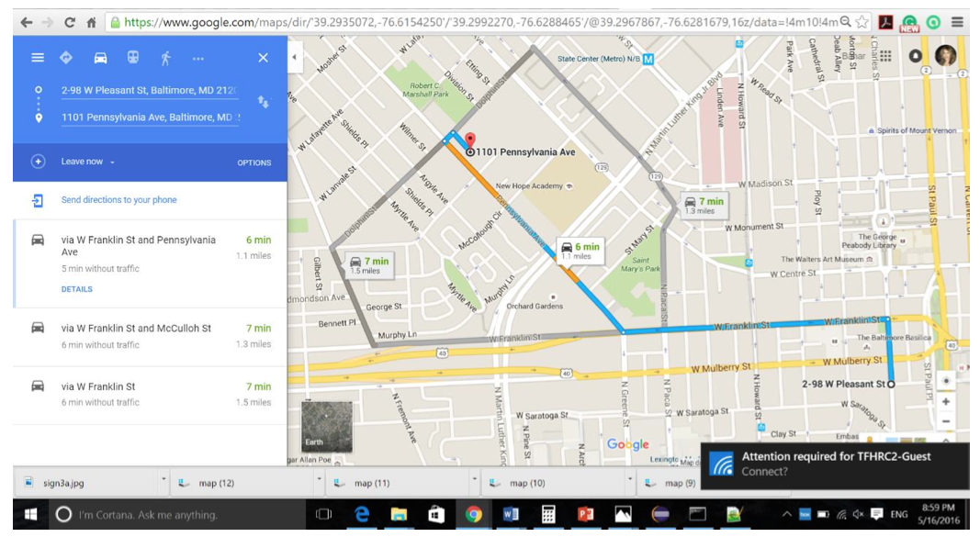This screenshot has width=980, height=537.
Task: Switch to driving directions car icon
Action: [x=100, y=58]
